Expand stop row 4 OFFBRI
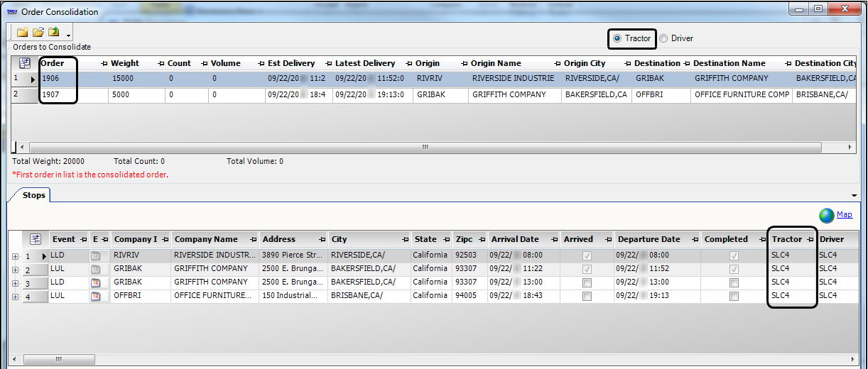868x369 pixels. pos(16,296)
